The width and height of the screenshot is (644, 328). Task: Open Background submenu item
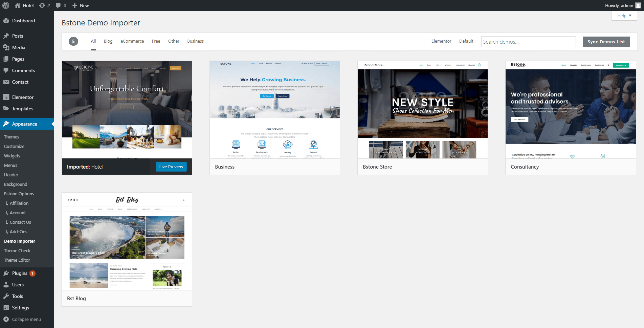click(x=16, y=184)
